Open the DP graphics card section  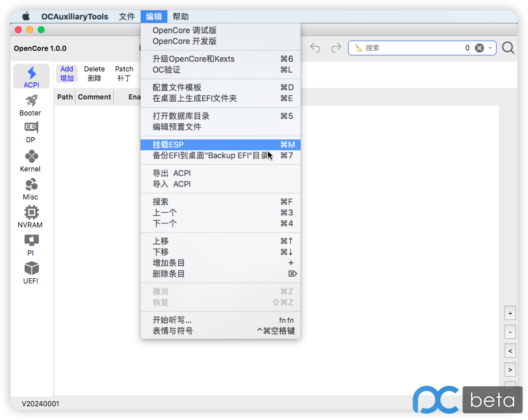pyautogui.click(x=31, y=128)
